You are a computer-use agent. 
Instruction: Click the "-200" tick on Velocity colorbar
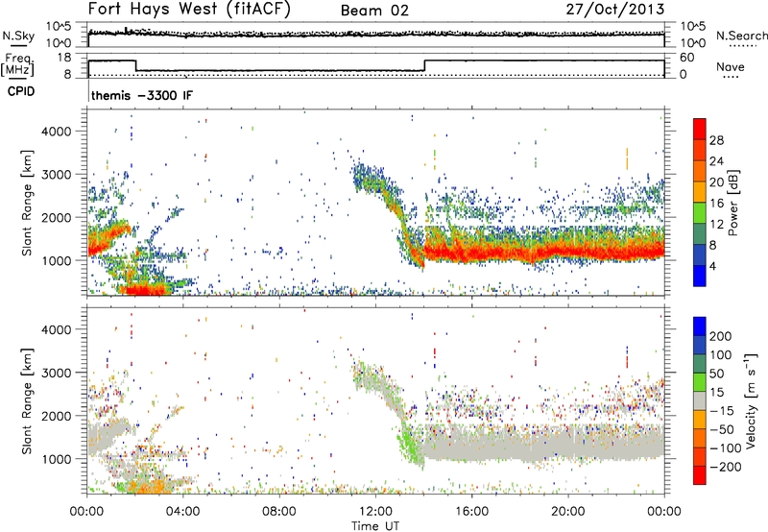coord(726,467)
